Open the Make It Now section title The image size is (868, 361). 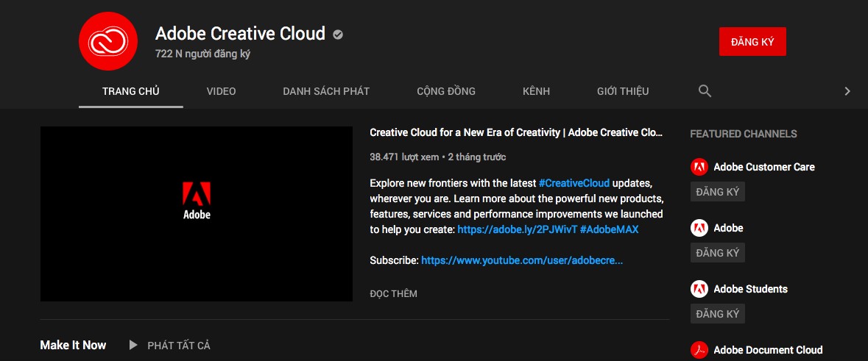(x=73, y=346)
